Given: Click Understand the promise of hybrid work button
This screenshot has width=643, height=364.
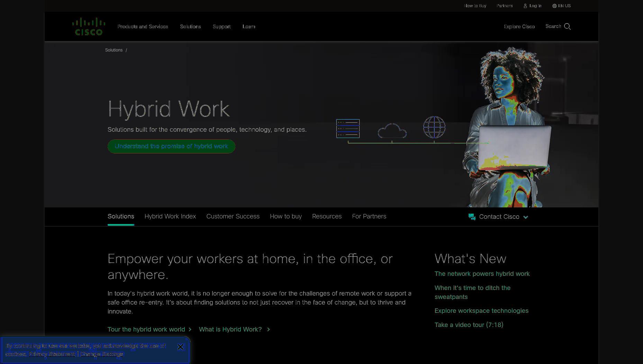Looking at the screenshot, I should pyautogui.click(x=171, y=146).
